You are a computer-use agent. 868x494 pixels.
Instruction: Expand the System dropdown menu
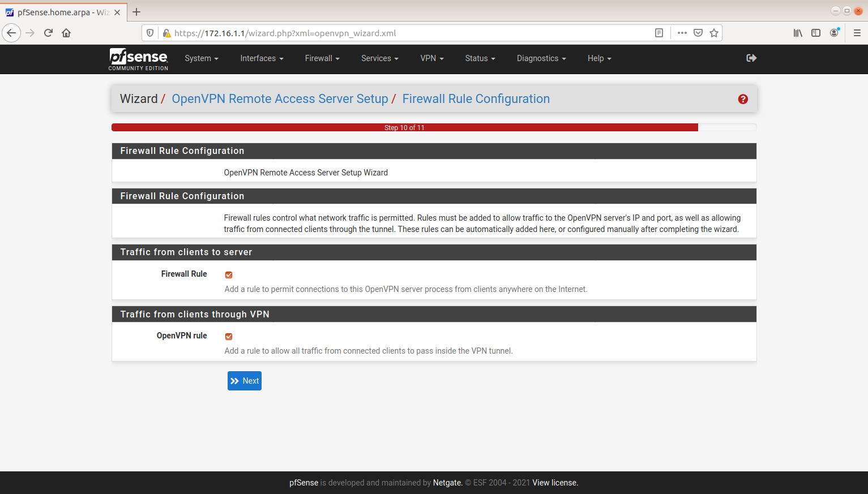click(x=202, y=58)
